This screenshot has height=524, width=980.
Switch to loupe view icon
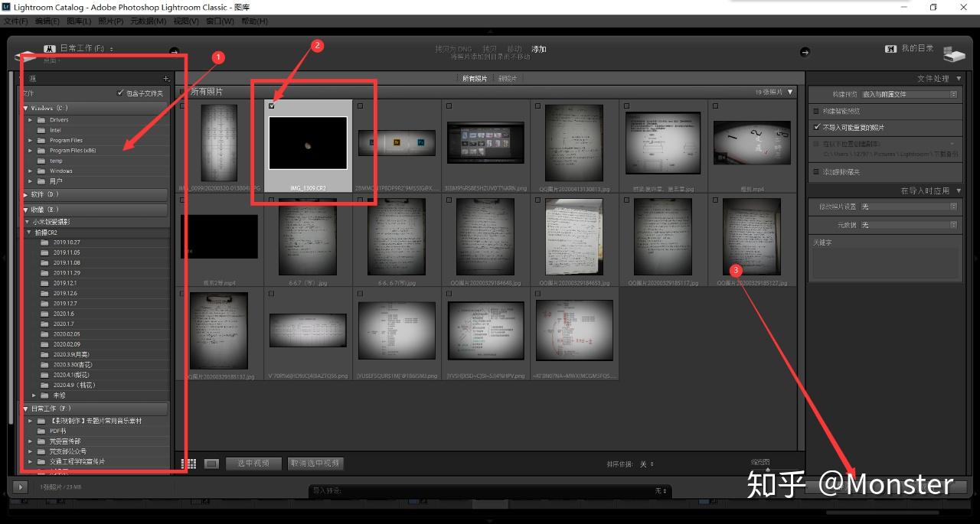pos(212,464)
